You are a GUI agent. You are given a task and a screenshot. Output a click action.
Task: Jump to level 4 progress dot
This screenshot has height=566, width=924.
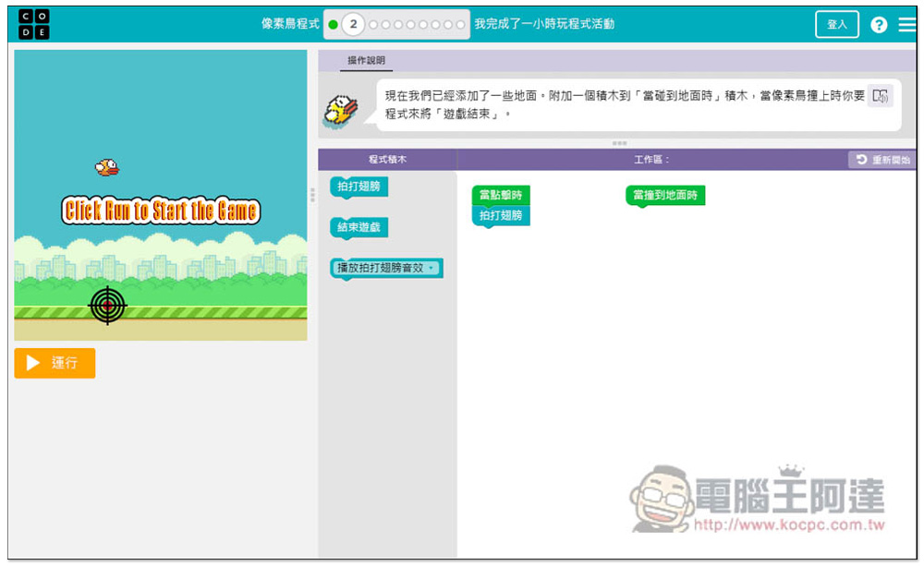[385, 25]
